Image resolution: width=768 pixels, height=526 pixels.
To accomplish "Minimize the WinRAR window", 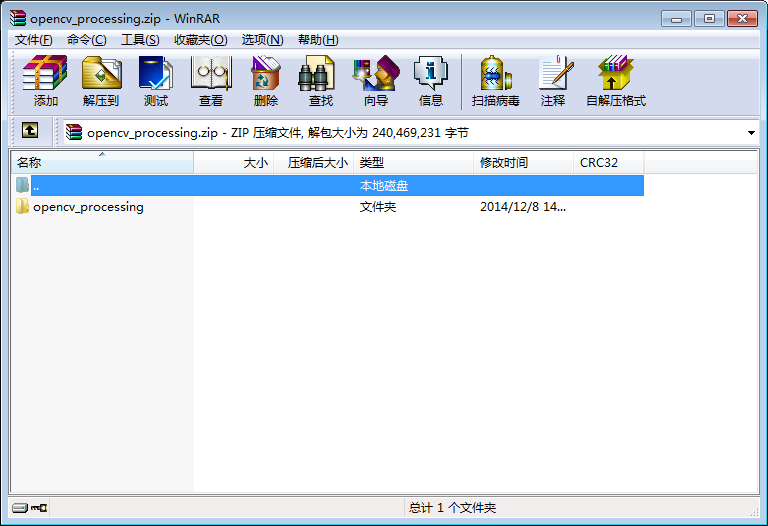I will 676,19.
